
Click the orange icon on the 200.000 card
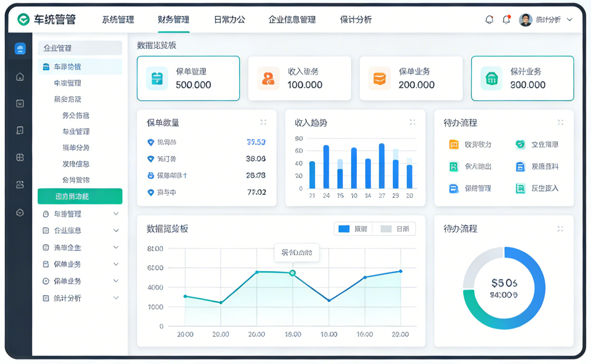pos(379,78)
